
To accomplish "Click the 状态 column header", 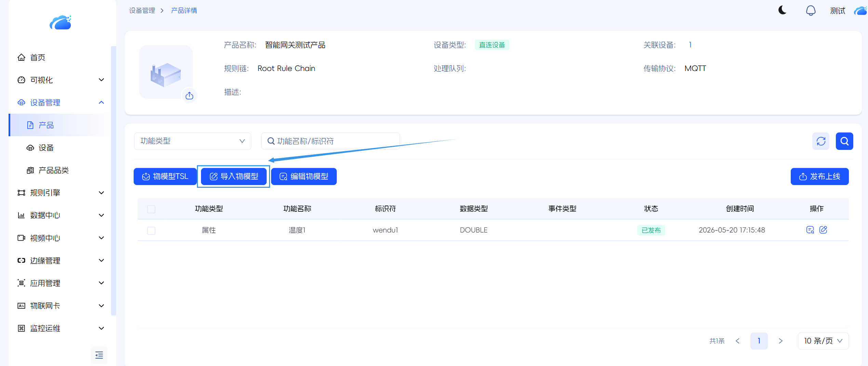I will (651, 209).
